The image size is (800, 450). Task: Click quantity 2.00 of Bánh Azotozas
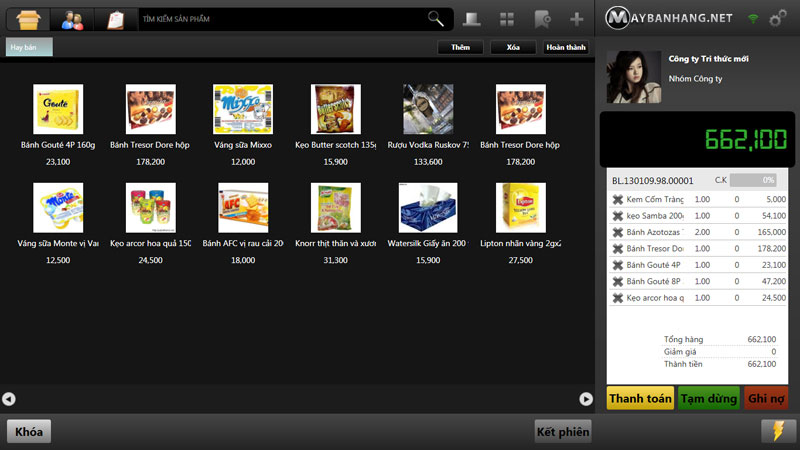coord(702,232)
